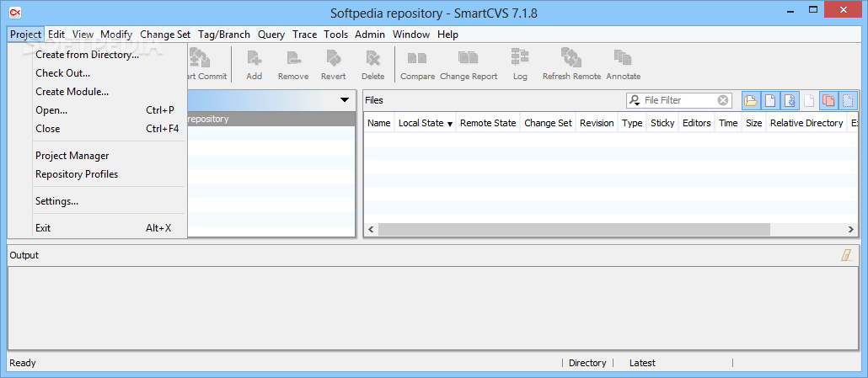Choose Open... from Project menu
The image size is (868, 378).
click(98, 110)
